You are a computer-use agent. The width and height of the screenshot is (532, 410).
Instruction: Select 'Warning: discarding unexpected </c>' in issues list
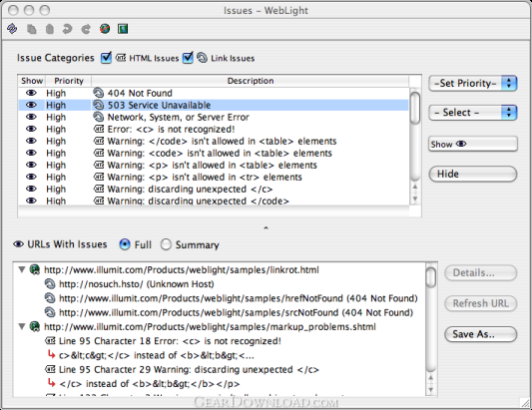point(214,189)
